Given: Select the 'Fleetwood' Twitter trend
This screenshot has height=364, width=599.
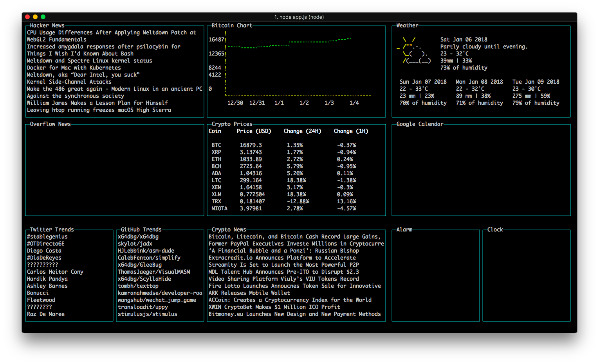Looking at the screenshot, I should 41,300.
